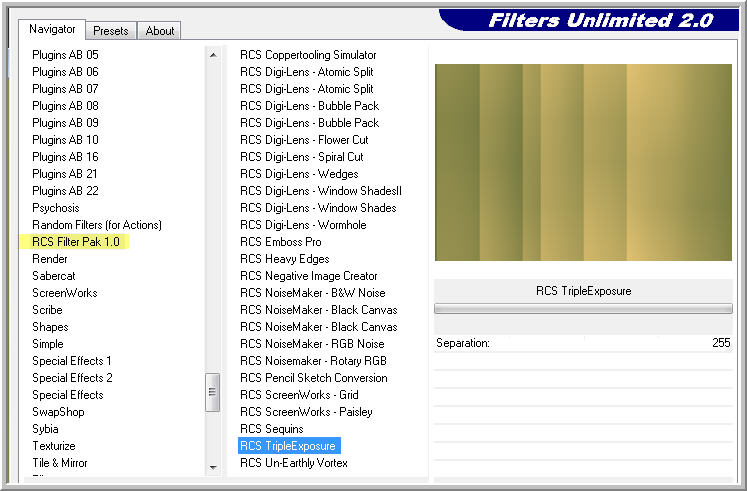Screen dimensions: 747x491
Task: Open the Sybia category
Action: (x=45, y=429)
